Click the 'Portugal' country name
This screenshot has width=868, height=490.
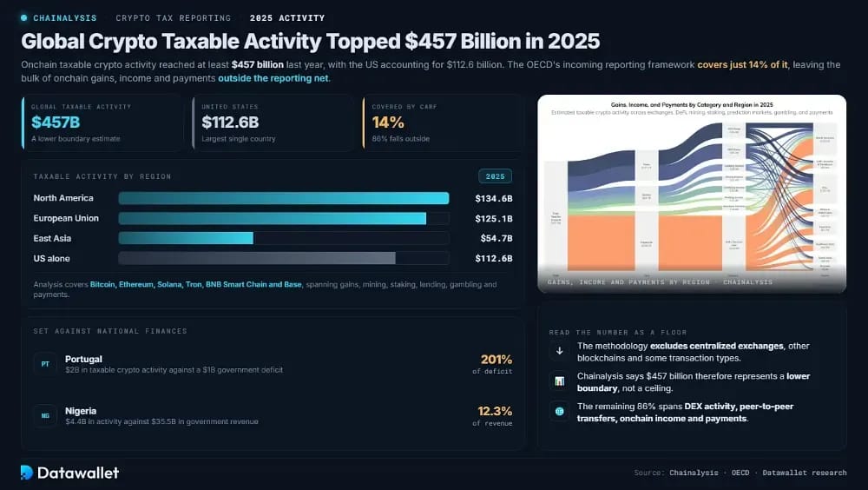click(x=83, y=359)
